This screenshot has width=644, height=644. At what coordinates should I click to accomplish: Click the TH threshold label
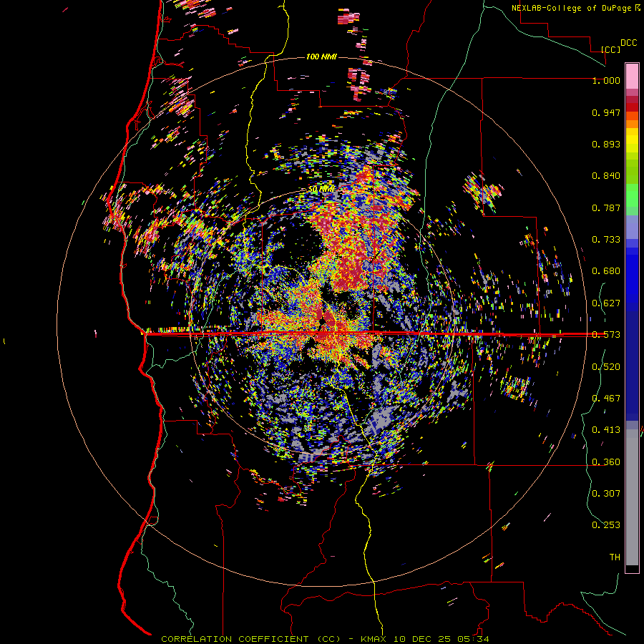(615, 557)
